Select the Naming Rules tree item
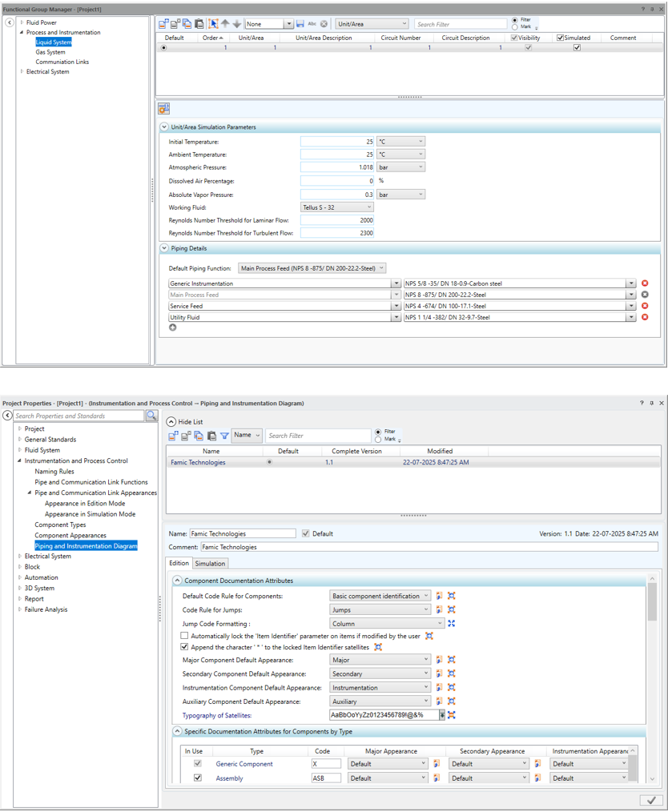Viewport: 668px width, 812px height. tap(54, 472)
